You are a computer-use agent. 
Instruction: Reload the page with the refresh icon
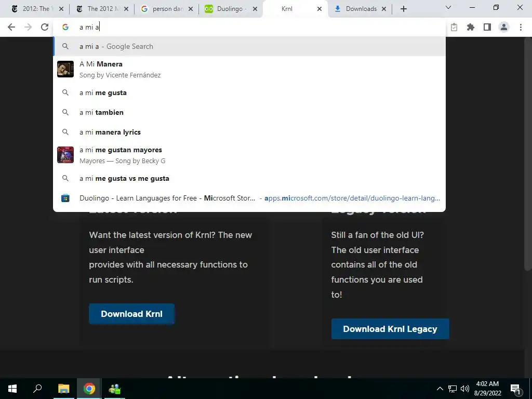pyautogui.click(x=45, y=27)
